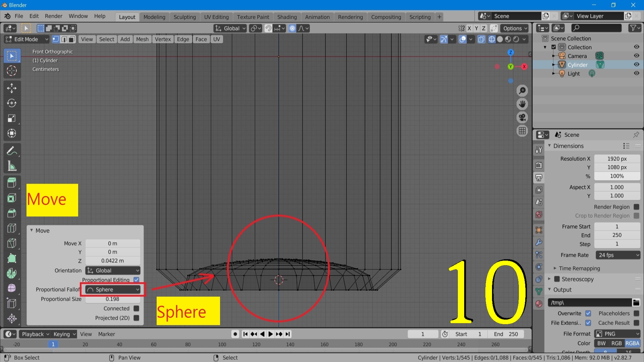644x362 pixels.
Task: Open the Edit Mode dropdown
Action: [x=27, y=39]
